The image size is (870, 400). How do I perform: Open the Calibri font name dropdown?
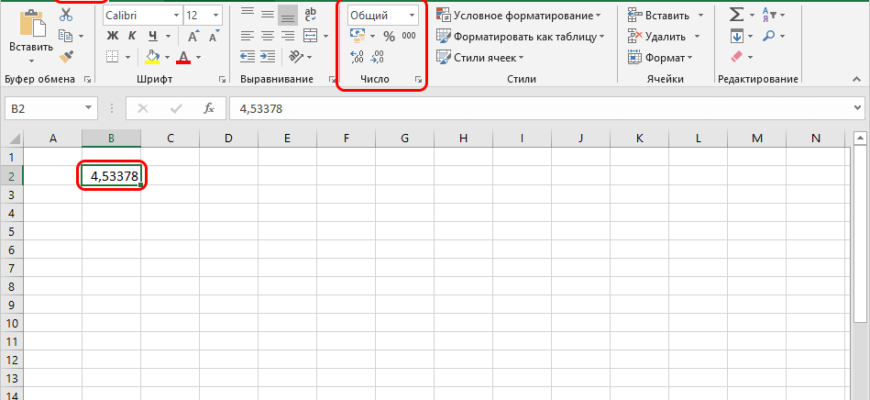pos(176,16)
